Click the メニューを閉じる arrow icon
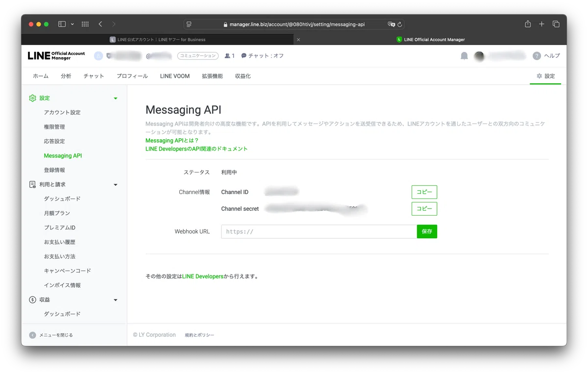Screen dimensions: 588x374 (x=32, y=335)
